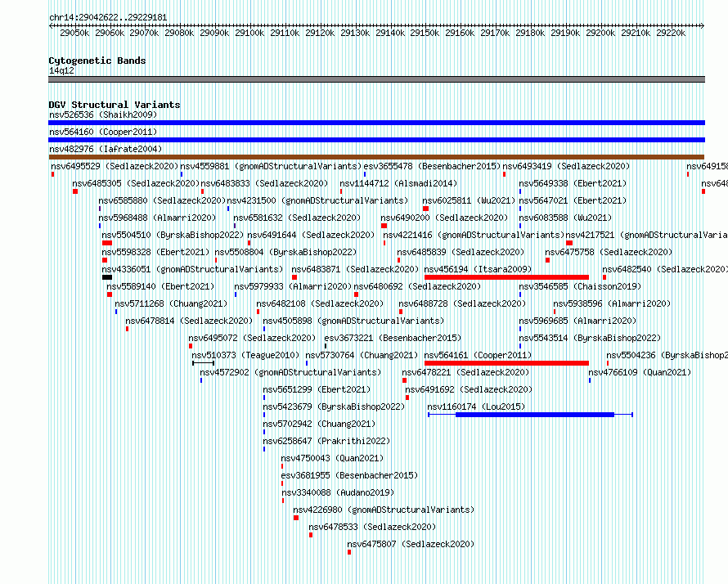Image resolution: width=728 pixels, height=584 pixels.
Task: Open the nsv4572902 (gnomADStructuralVariants) label
Action: click(x=290, y=372)
